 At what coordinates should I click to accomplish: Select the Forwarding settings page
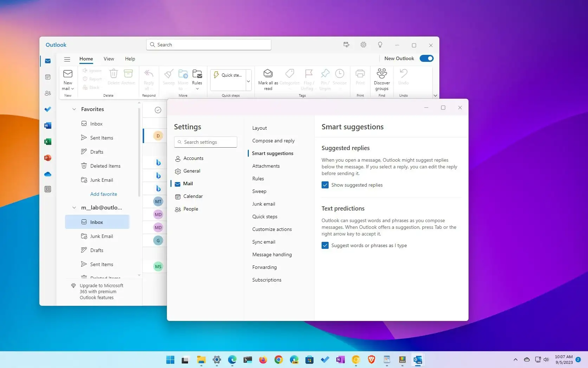[x=264, y=267]
